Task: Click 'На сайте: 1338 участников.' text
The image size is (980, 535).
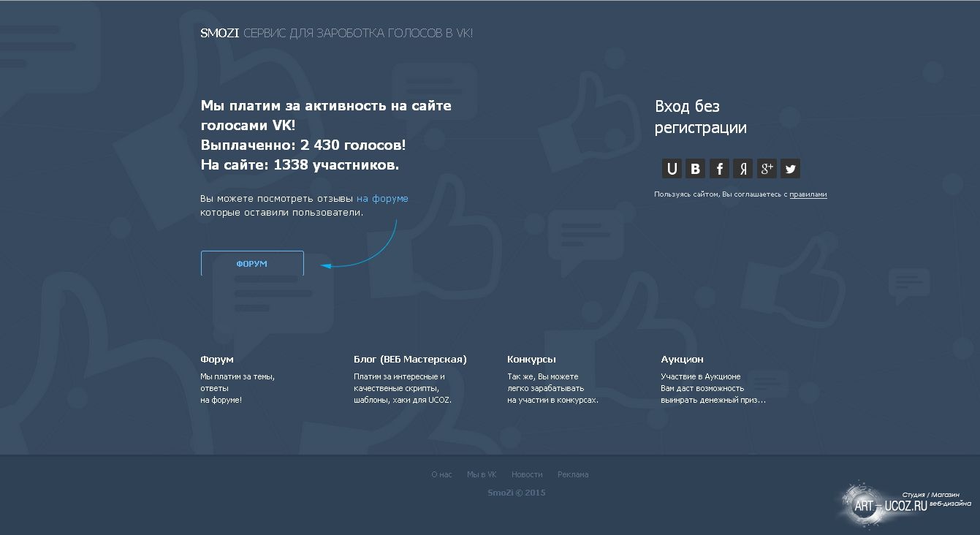Action: [300, 165]
